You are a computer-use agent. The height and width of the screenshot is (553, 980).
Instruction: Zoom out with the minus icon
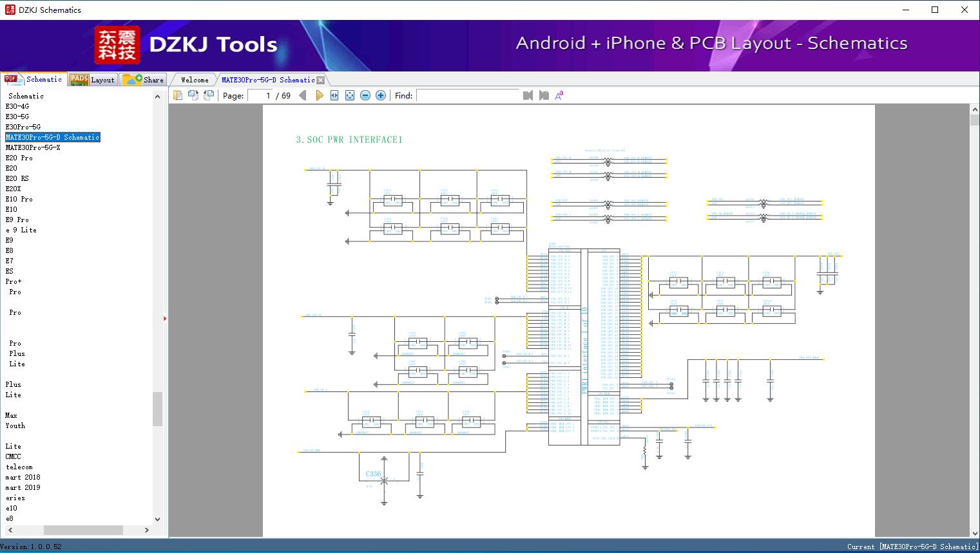[x=365, y=95]
